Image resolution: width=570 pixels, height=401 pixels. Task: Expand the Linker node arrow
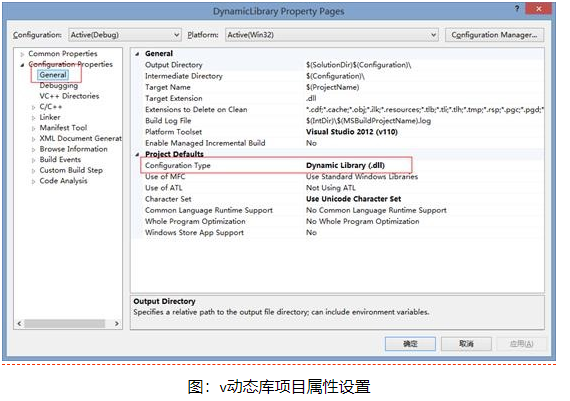(33, 118)
